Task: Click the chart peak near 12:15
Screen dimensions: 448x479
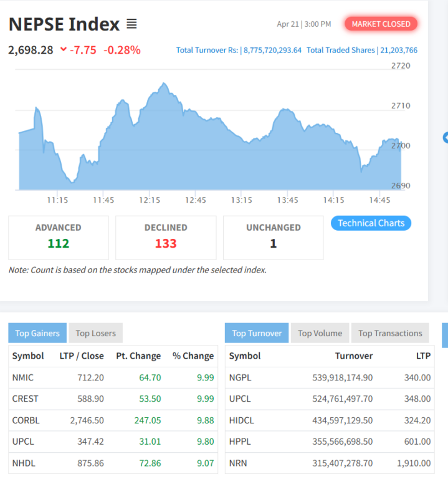Action: click(163, 84)
